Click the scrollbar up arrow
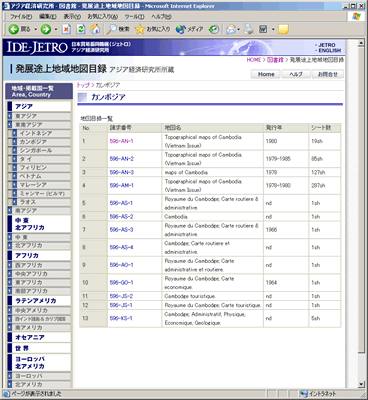 tap(361, 43)
